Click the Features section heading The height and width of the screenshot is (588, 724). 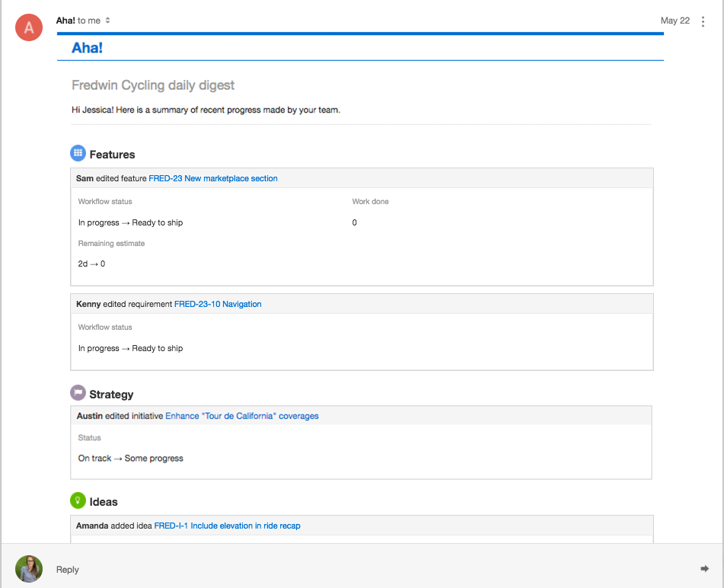click(x=112, y=155)
